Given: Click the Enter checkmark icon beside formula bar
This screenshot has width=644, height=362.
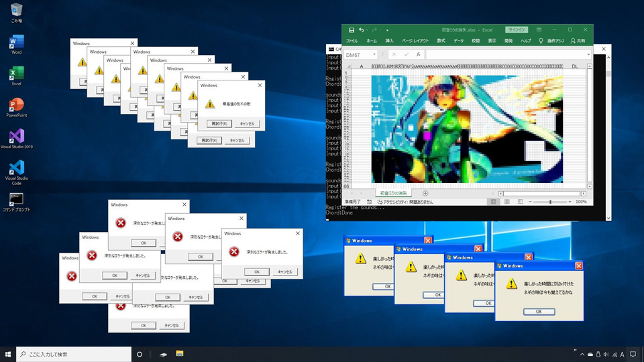Looking at the screenshot, I should [x=407, y=54].
